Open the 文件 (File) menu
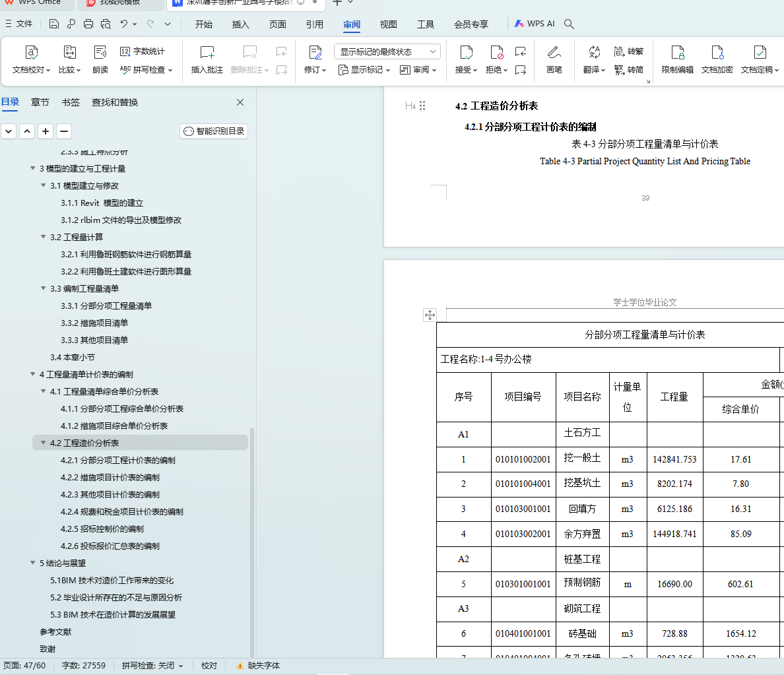This screenshot has height=675, width=784. (19, 24)
